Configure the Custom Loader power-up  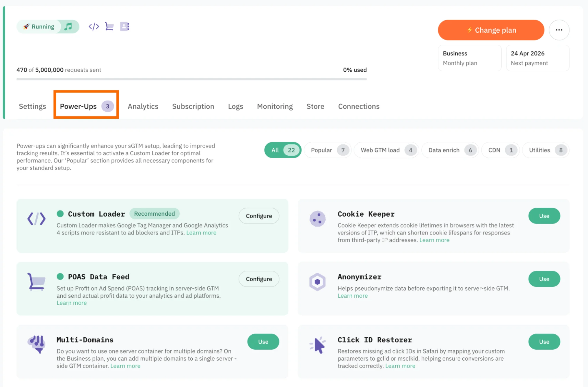coord(259,216)
